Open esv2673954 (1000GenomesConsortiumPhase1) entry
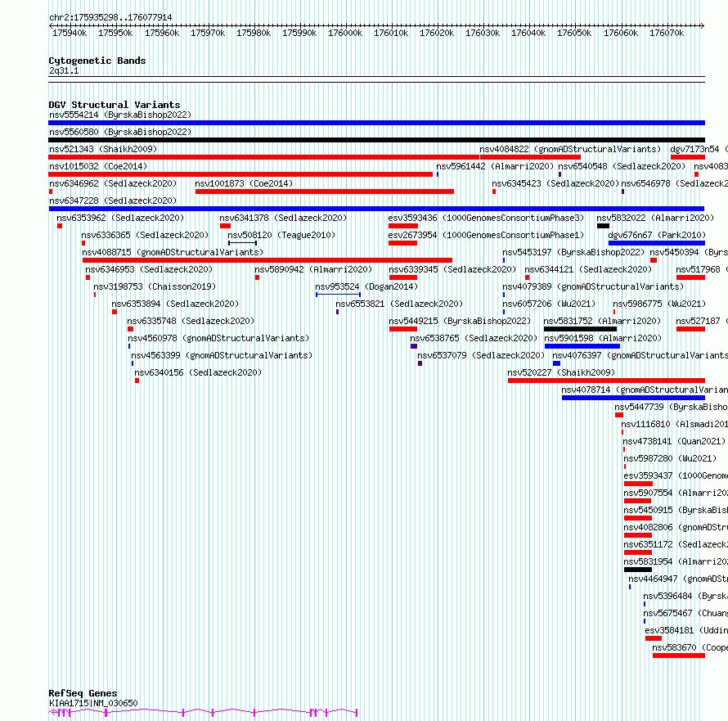 486,235
